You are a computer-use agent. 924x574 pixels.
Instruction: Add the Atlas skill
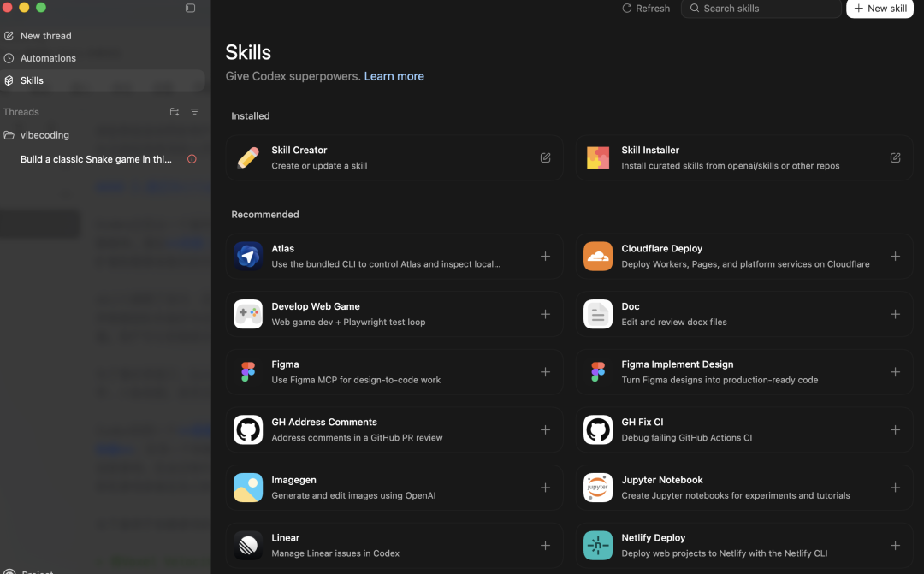(546, 257)
